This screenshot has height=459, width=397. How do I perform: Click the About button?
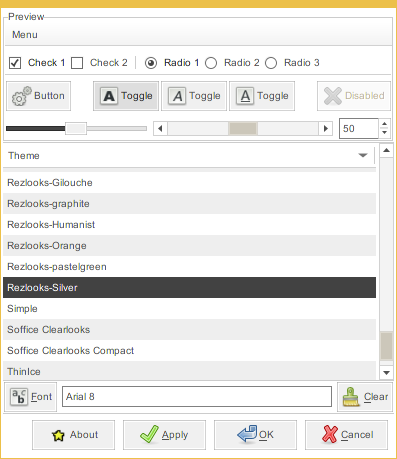click(73, 435)
